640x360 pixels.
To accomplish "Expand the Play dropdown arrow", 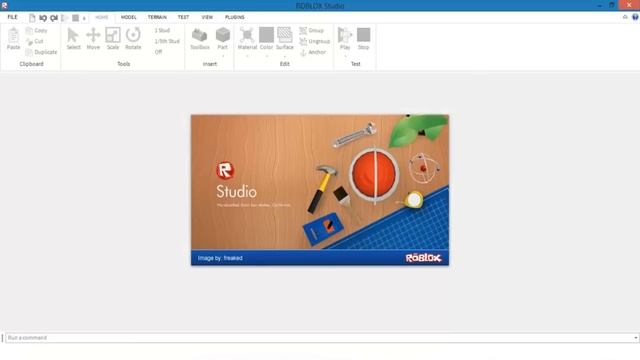I will tap(345, 56).
